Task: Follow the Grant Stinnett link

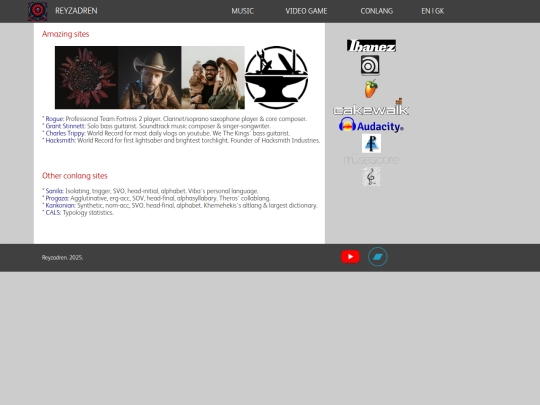Action: click(x=65, y=126)
